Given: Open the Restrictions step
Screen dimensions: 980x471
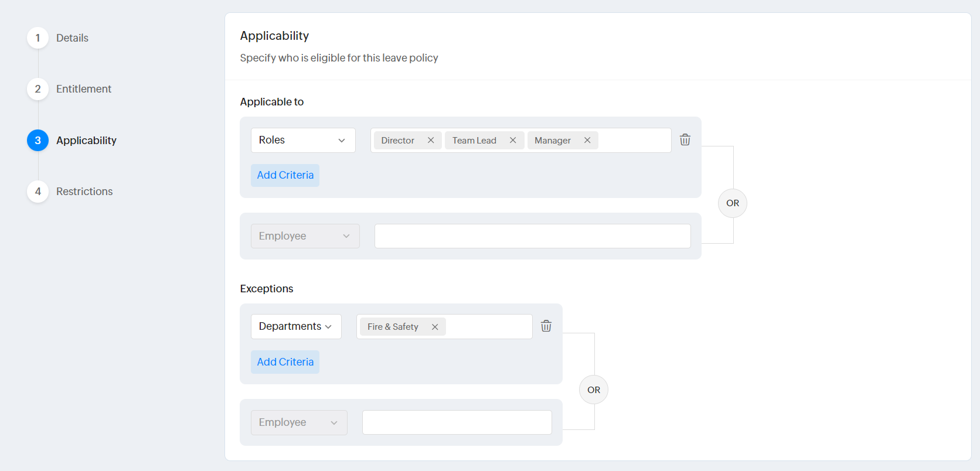Looking at the screenshot, I should point(84,192).
